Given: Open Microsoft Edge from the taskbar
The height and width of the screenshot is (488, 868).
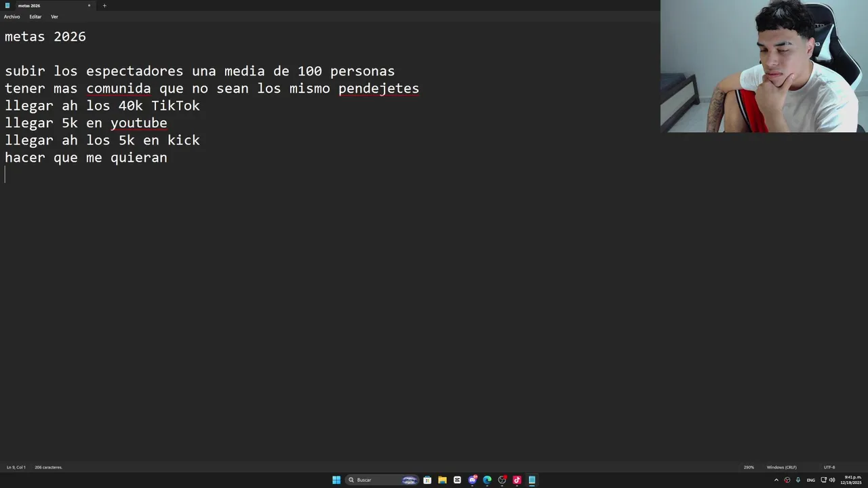Looking at the screenshot, I should pos(487,480).
